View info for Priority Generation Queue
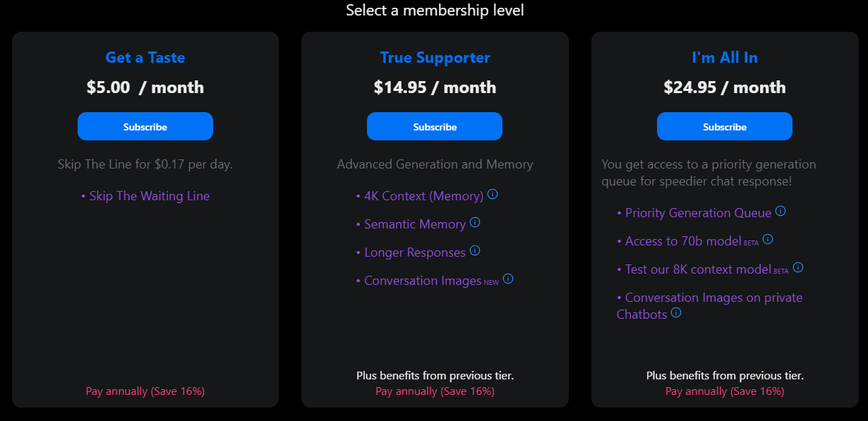Image resolution: width=868 pixels, height=421 pixels. coord(780,212)
